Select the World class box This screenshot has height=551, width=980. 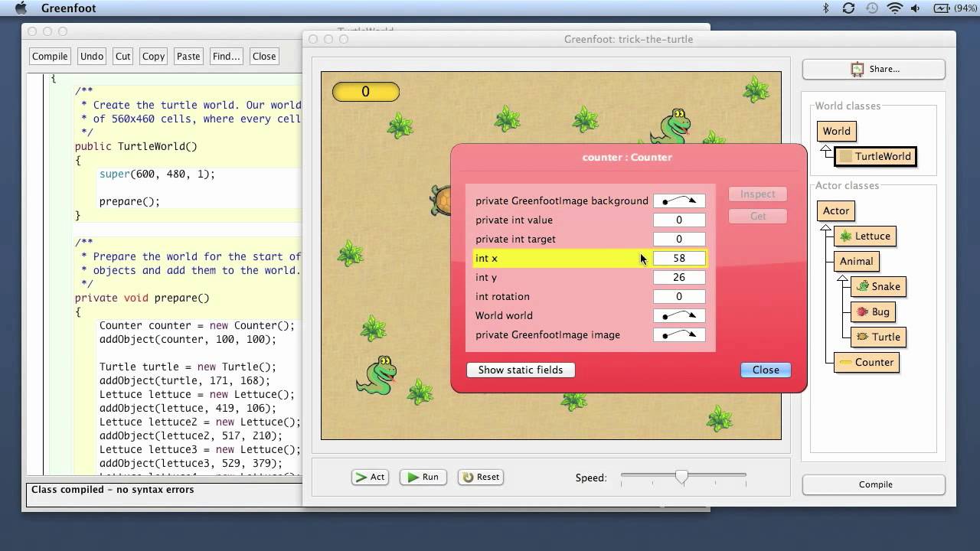836,131
